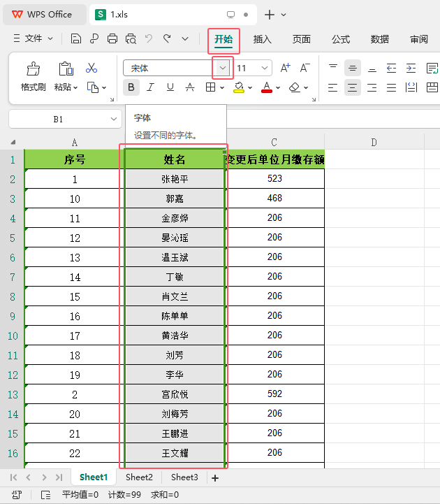This screenshot has width=440, height=504.
Task: Open the 插入 ribbon tab
Action: coord(263,39)
